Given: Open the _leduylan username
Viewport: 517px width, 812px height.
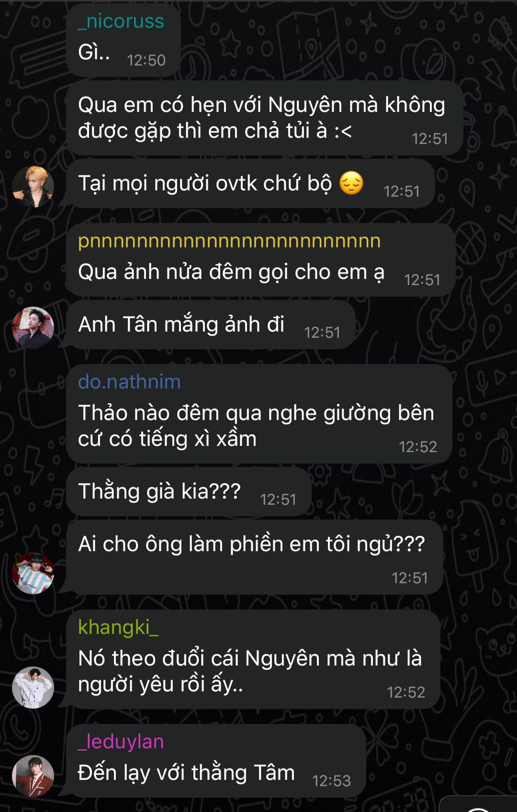Looking at the screenshot, I should click(121, 742).
